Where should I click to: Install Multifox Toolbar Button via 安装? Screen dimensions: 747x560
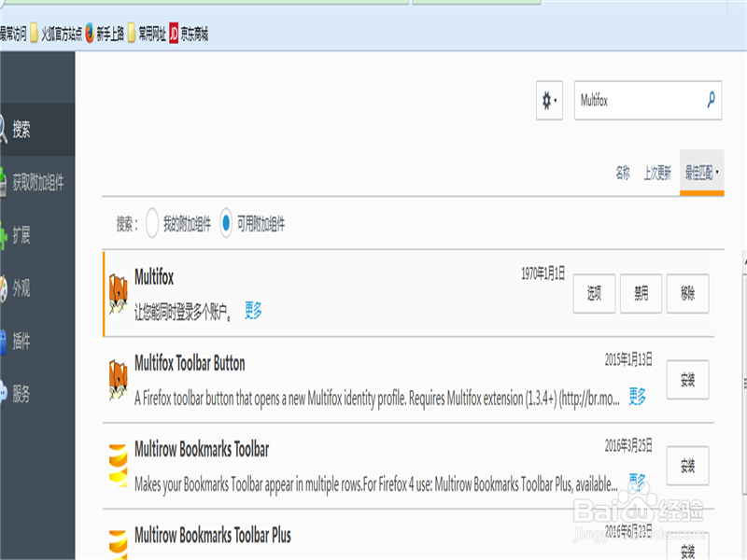pyautogui.click(x=687, y=380)
